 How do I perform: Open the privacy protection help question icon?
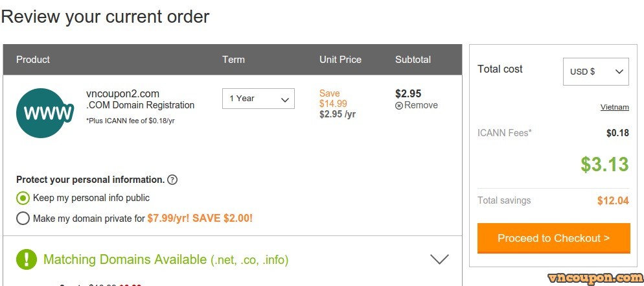point(172,180)
